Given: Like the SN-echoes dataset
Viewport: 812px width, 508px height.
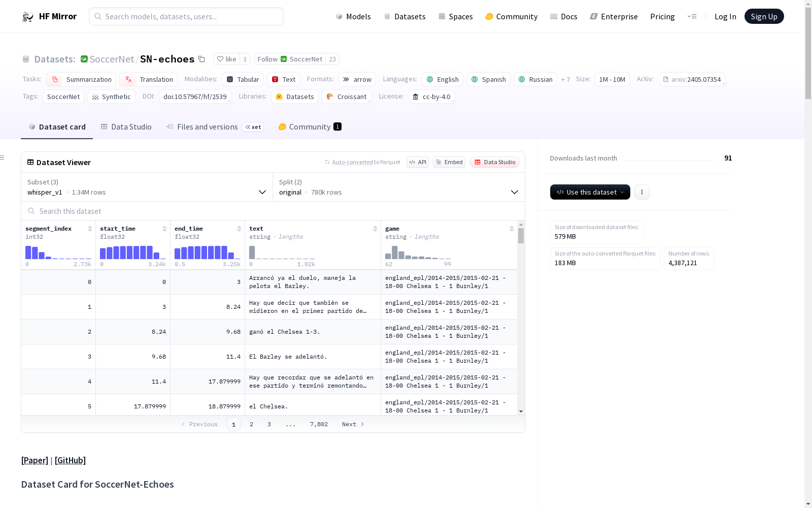Looking at the screenshot, I should [226, 59].
